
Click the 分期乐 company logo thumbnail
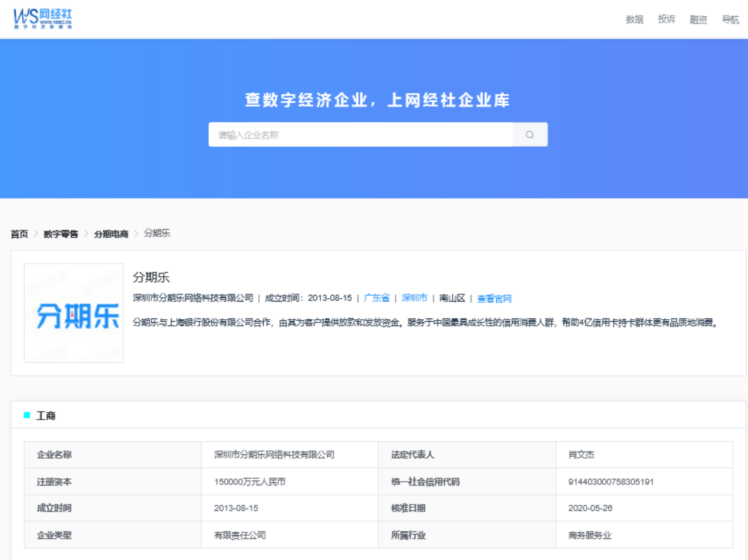click(x=74, y=313)
